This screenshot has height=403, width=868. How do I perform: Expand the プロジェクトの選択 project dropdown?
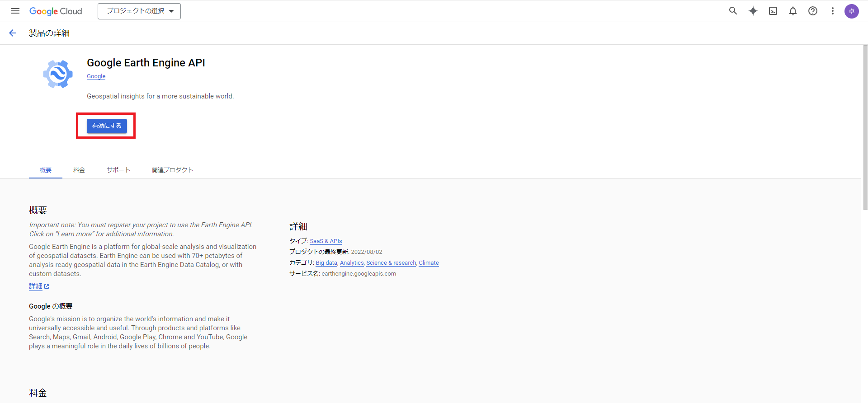(139, 11)
